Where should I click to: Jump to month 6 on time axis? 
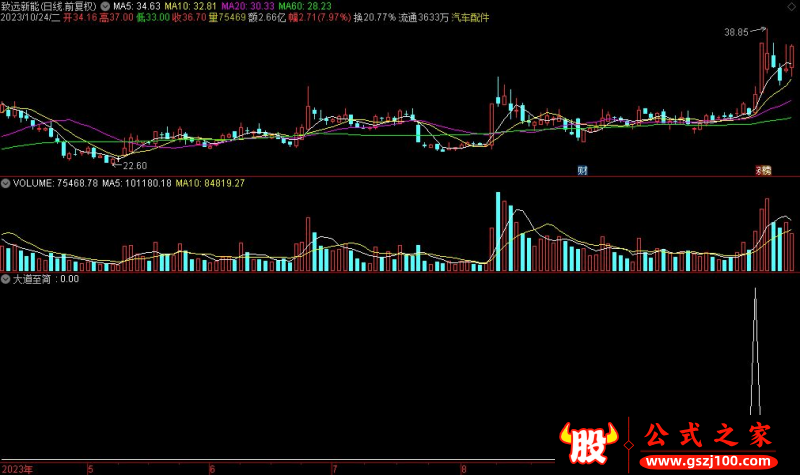[212, 469]
